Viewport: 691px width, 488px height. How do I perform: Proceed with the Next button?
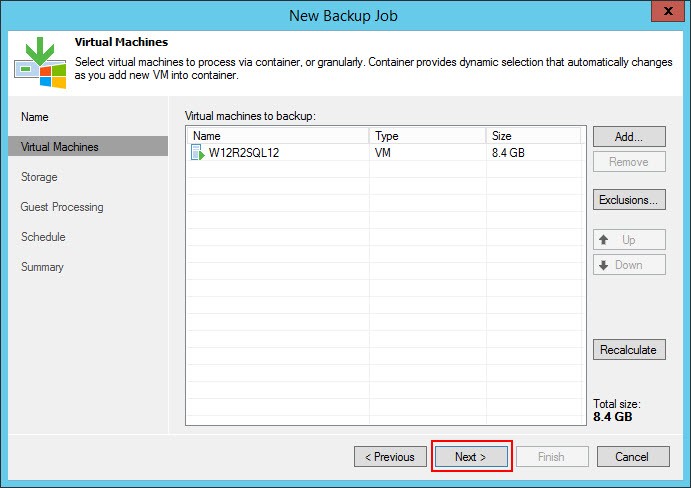[471, 457]
